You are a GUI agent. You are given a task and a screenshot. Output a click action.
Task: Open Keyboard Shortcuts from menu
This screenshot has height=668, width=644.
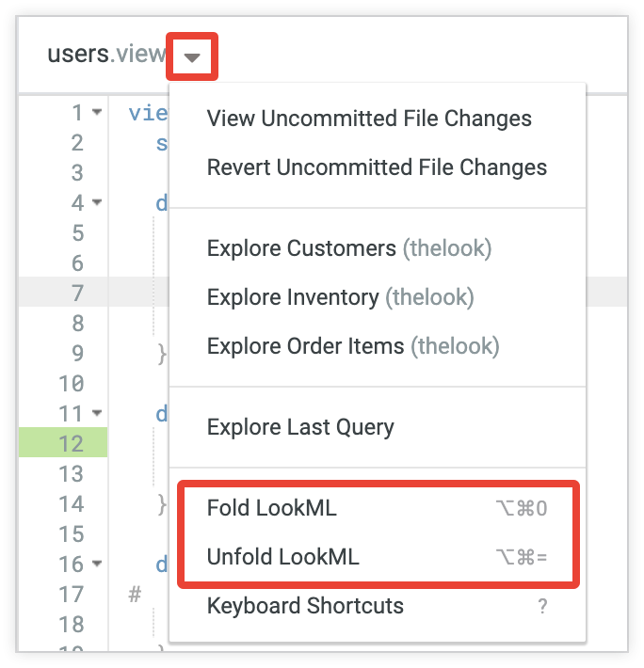(305, 606)
